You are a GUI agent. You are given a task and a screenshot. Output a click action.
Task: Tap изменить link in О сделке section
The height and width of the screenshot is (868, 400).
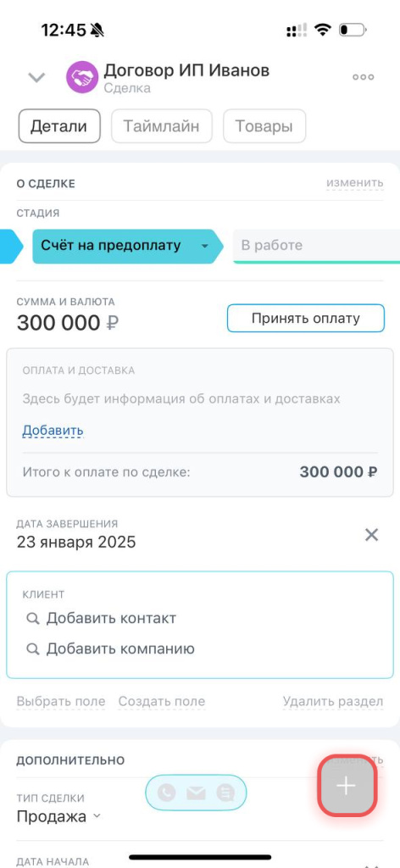click(354, 183)
